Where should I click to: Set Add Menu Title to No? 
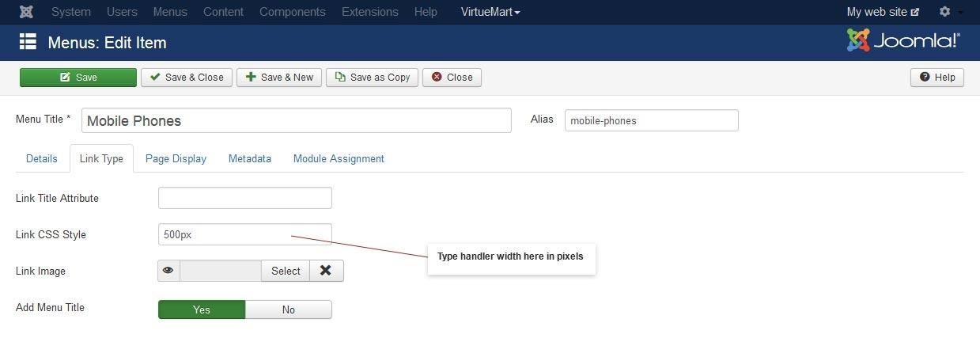[289, 310]
